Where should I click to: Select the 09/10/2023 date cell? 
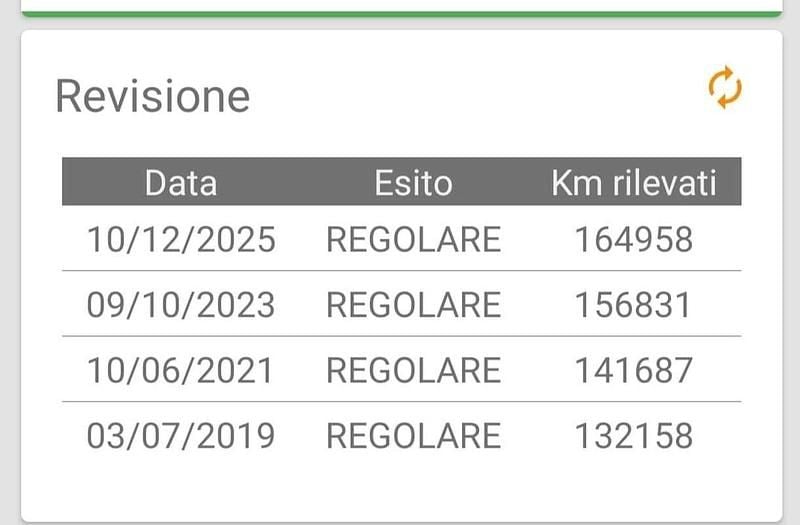point(180,305)
